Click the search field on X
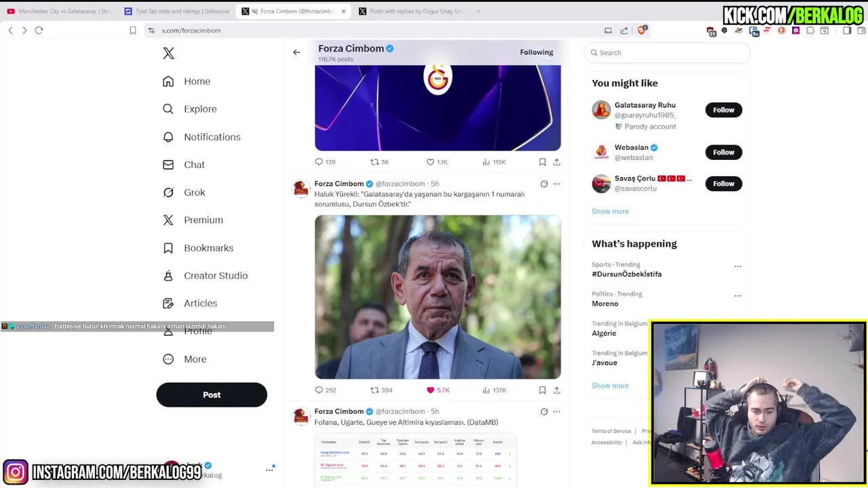The image size is (868, 488). pyautogui.click(x=667, y=53)
